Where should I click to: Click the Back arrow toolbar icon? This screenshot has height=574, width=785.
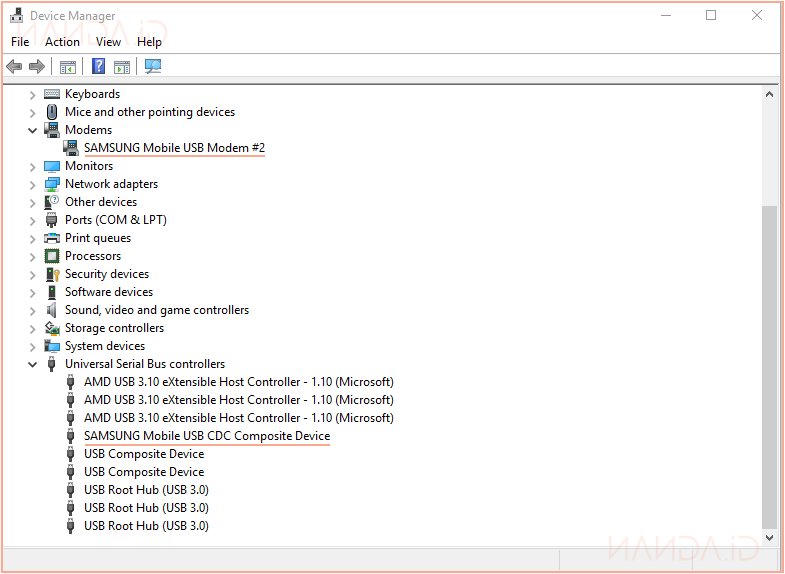point(14,67)
